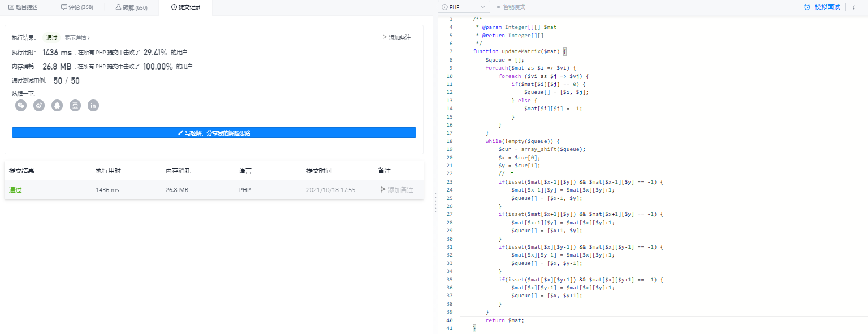Click the line 22 comment // 上
This screenshot has width=868, height=334.
506,173
